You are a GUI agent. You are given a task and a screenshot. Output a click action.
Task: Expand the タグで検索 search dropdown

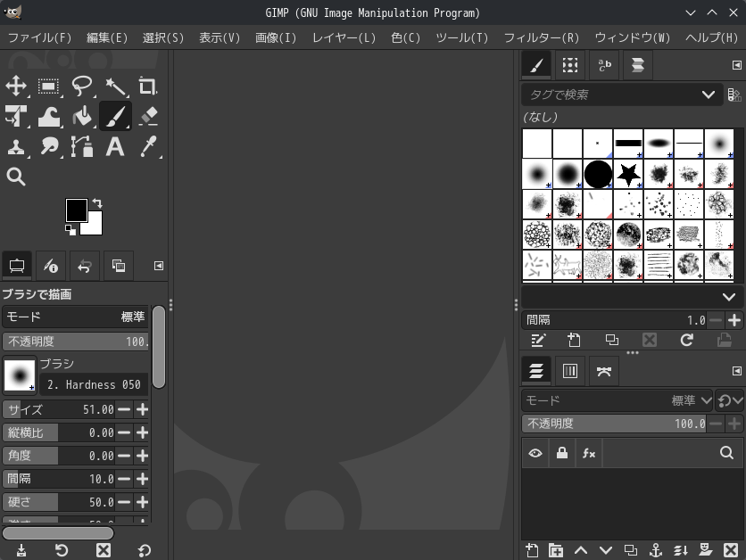pos(709,94)
